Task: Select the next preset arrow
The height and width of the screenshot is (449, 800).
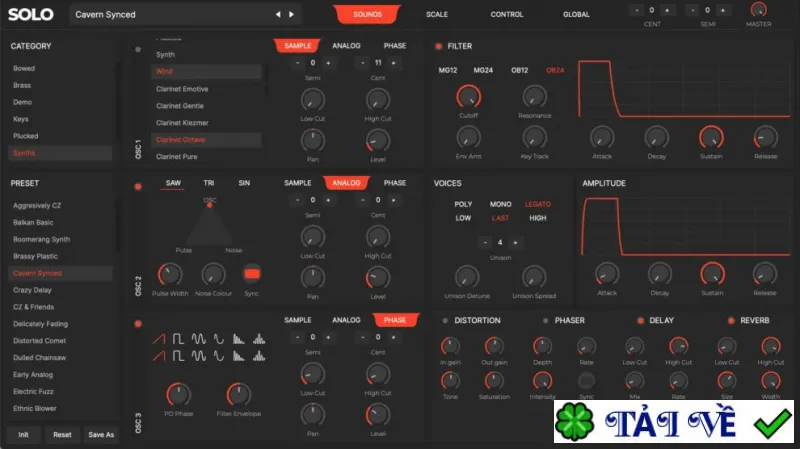Action: (x=291, y=14)
